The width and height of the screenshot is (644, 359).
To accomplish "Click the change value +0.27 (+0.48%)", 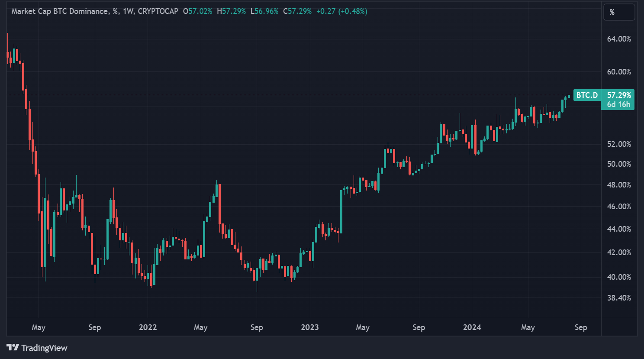I will click(341, 11).
